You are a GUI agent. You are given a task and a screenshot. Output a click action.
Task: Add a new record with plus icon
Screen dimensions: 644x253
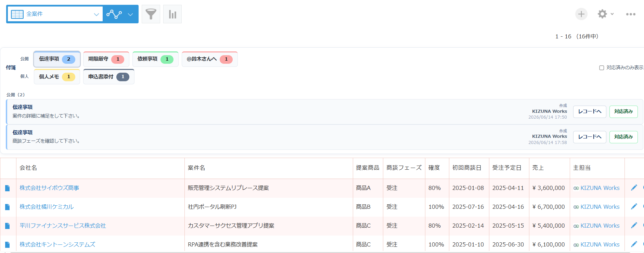pyautogui.click(x=581, y=14)
